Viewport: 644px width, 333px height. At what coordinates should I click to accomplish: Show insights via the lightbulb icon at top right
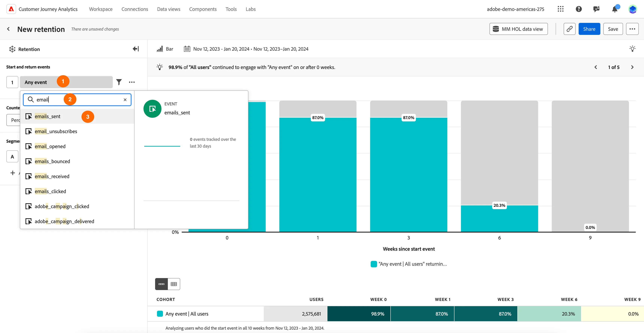click(633, 49)
